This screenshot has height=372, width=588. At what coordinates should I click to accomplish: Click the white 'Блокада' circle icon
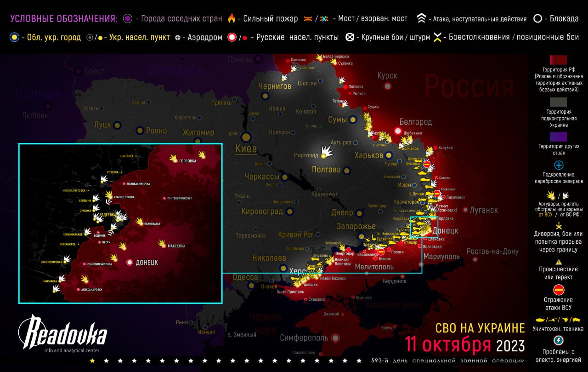tap(537, 19)
